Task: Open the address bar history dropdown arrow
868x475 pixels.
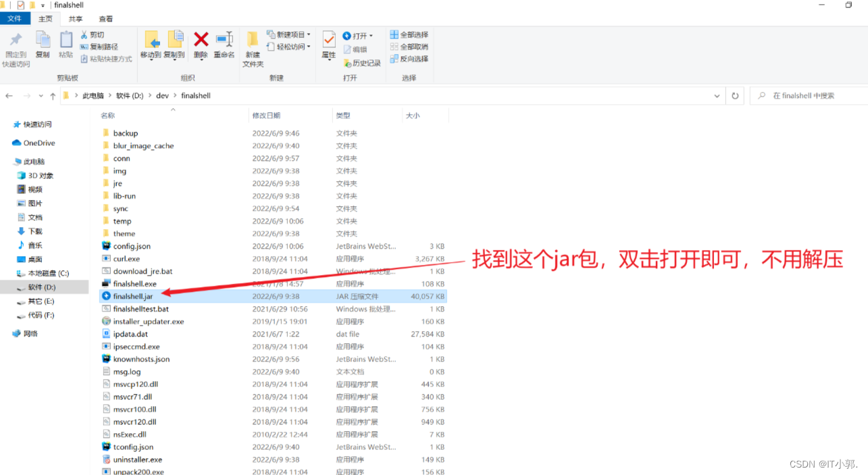Action: [717, 96]
